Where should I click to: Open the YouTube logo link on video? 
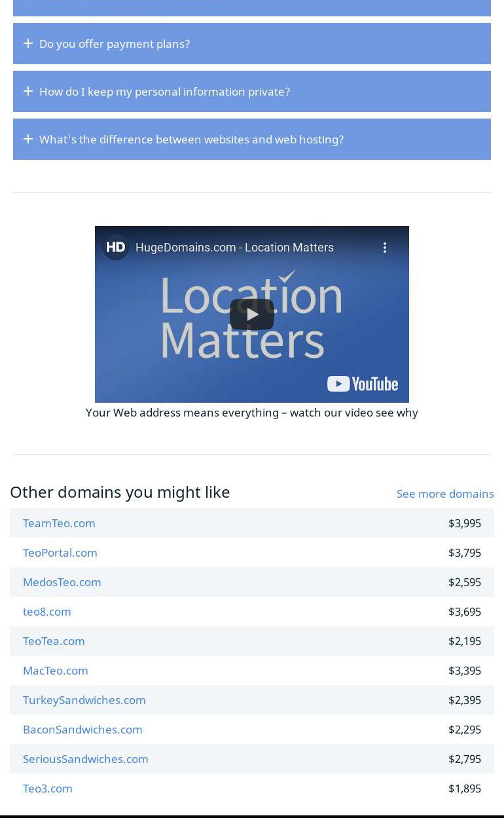click(x=363, y=384)
